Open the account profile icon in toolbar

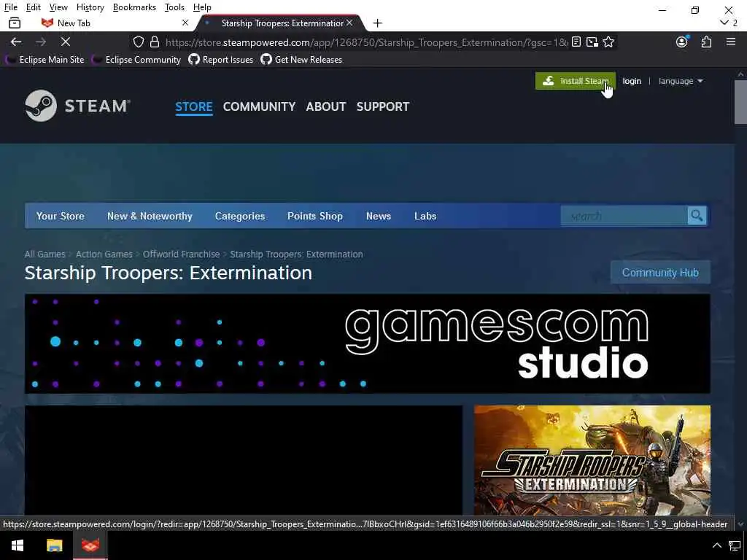(682, 42)
